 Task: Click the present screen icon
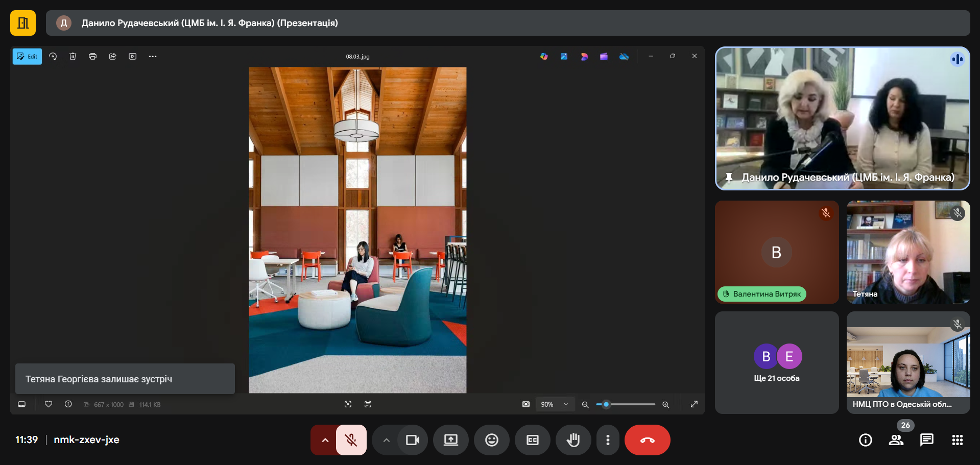coord(450,440)
